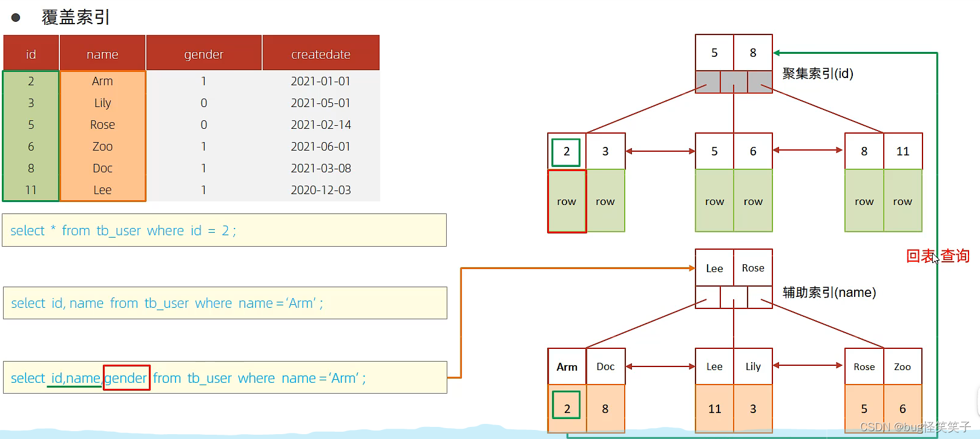Click the gender column header
This screenshot has height=439, width=980.
pyautogui.click(x=204, y=53)
